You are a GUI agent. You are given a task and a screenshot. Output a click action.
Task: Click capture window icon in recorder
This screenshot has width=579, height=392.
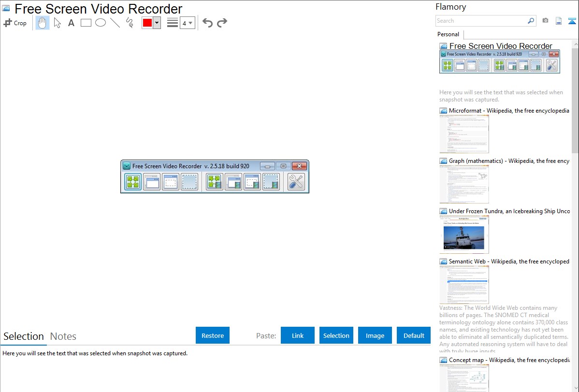[x=152, y=182]
